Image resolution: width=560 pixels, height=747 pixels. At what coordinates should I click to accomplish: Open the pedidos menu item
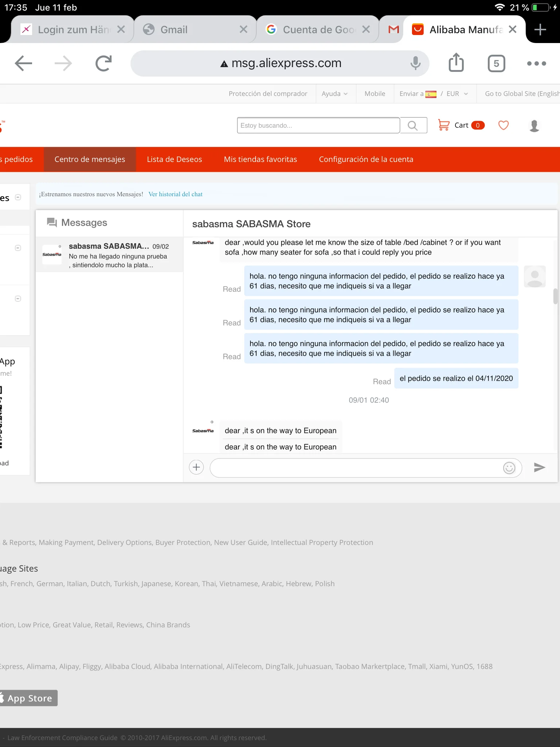tap(16, 159)
